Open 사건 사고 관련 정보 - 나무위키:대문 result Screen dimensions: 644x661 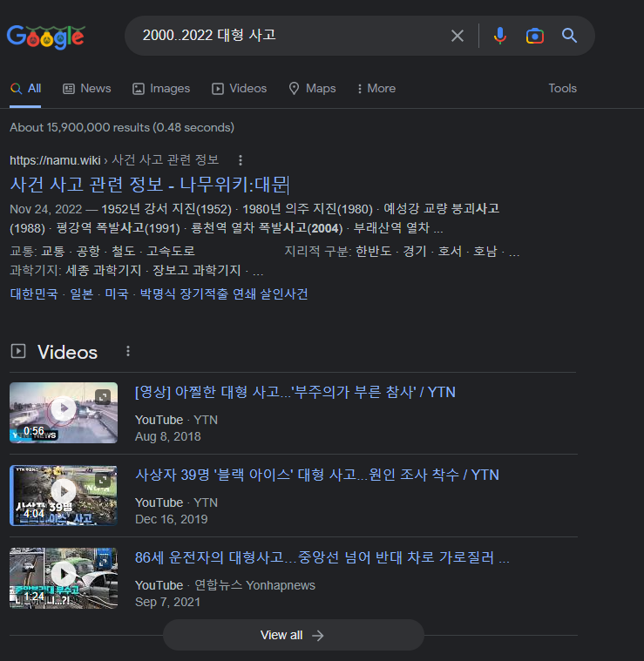click(x=149, y=185)
